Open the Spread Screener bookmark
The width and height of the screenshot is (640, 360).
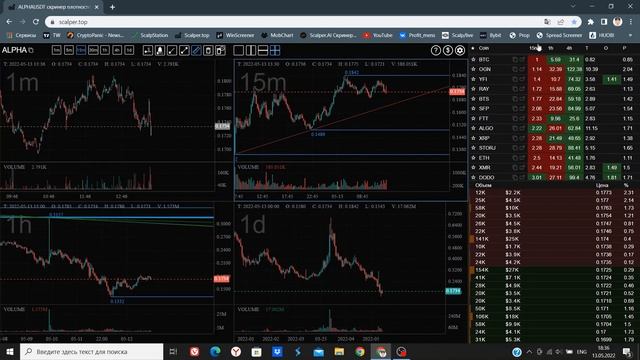pos(559,36)
